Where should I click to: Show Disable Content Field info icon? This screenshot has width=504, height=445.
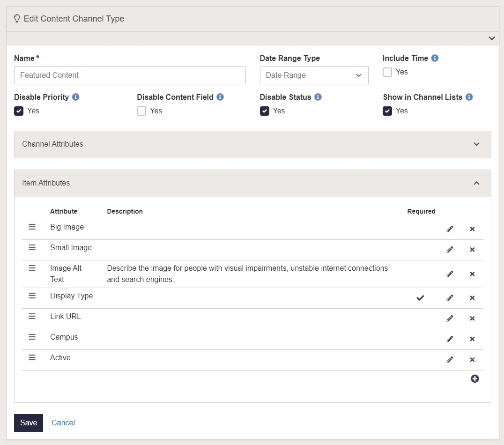[220, 97]
